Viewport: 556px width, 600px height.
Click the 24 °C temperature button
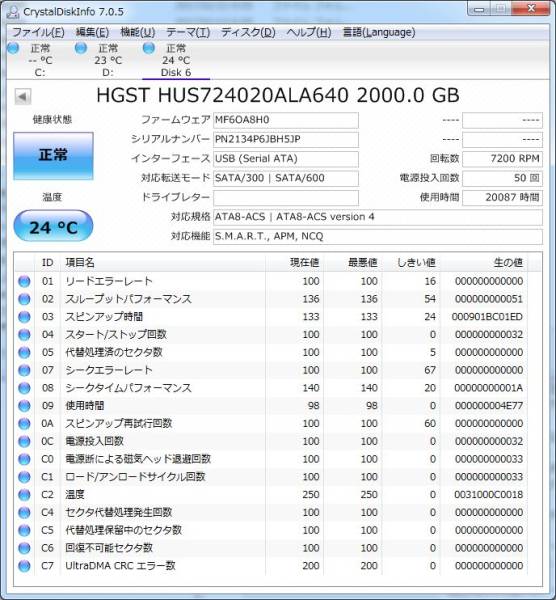tap(53, 227)
